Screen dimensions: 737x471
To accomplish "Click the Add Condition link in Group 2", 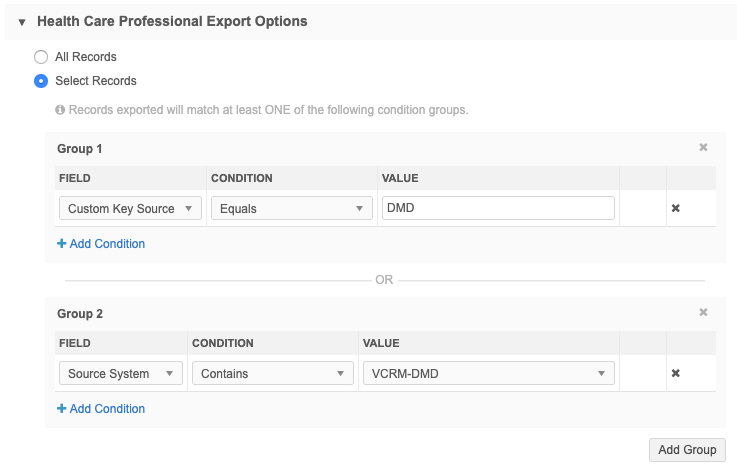I will [107, 409].
